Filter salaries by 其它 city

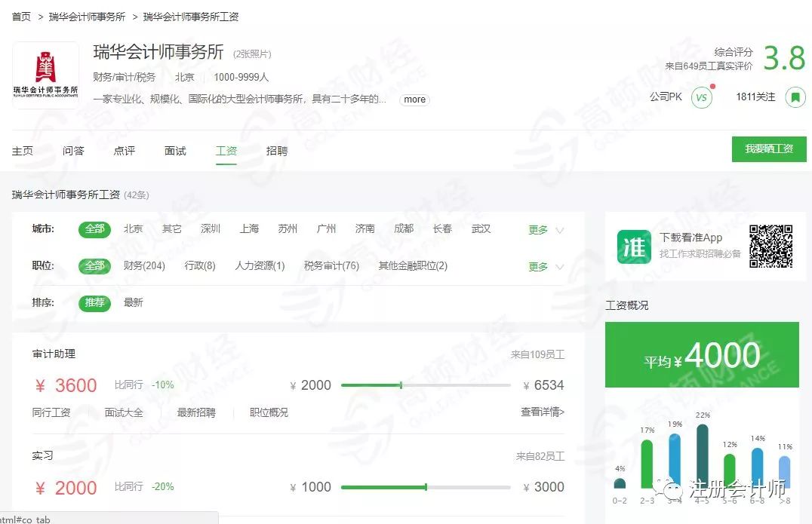(171, 228)
